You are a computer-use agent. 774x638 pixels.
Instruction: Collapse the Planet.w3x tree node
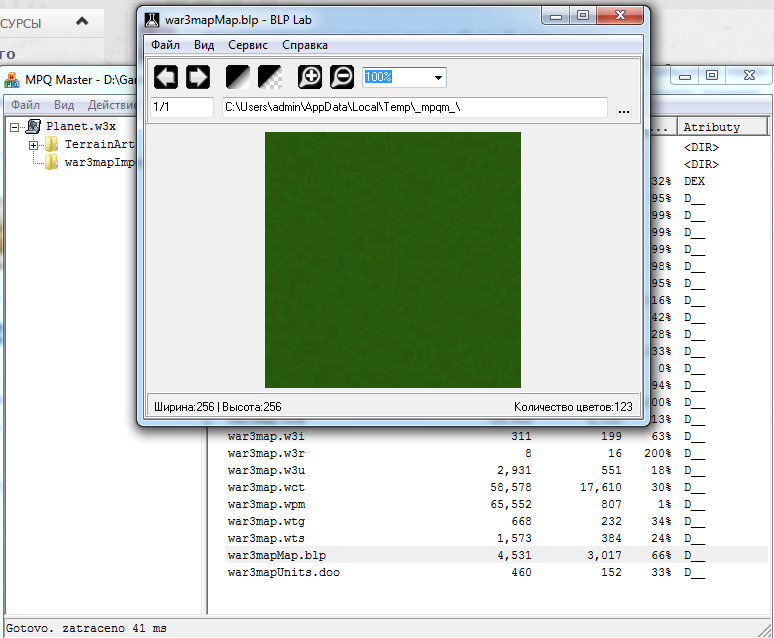coord(15,127)
